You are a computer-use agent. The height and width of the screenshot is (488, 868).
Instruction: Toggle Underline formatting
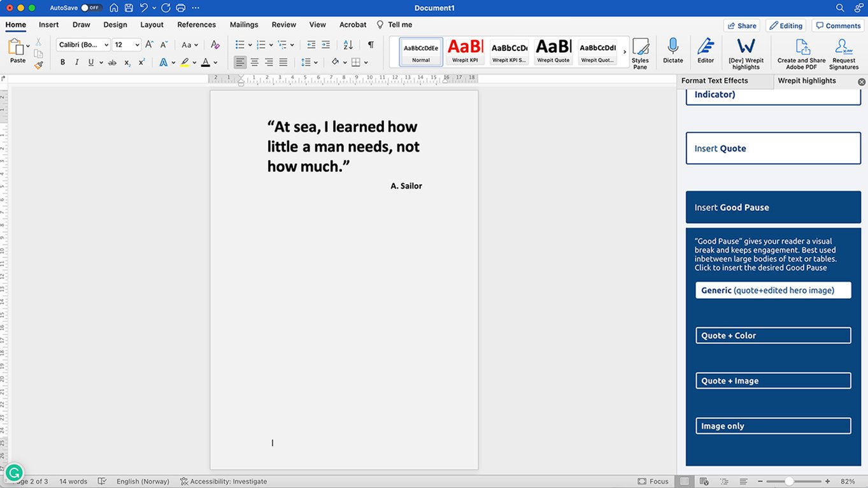tap(91, 62)
